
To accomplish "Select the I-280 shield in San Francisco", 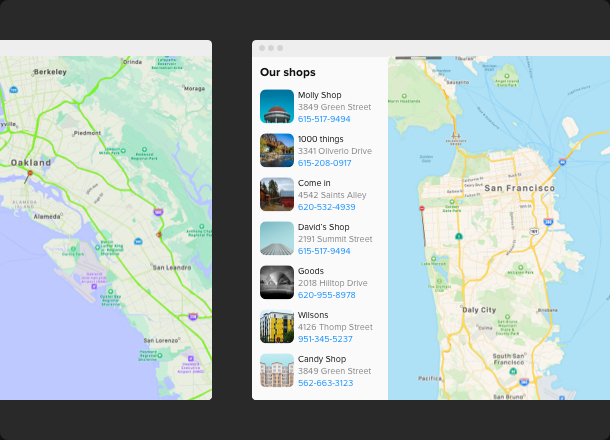I will click(x=548, y=222).
